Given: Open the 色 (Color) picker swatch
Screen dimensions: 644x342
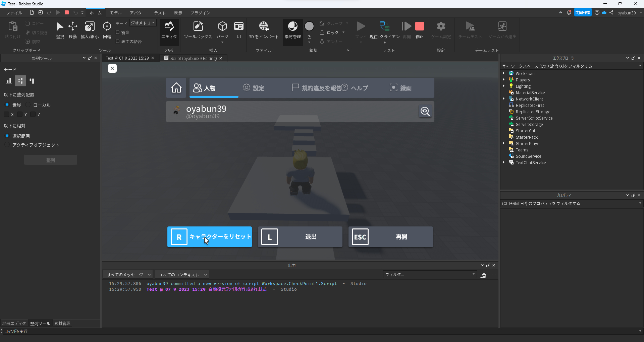Looking at the screenshot, I should coord(309,26).
